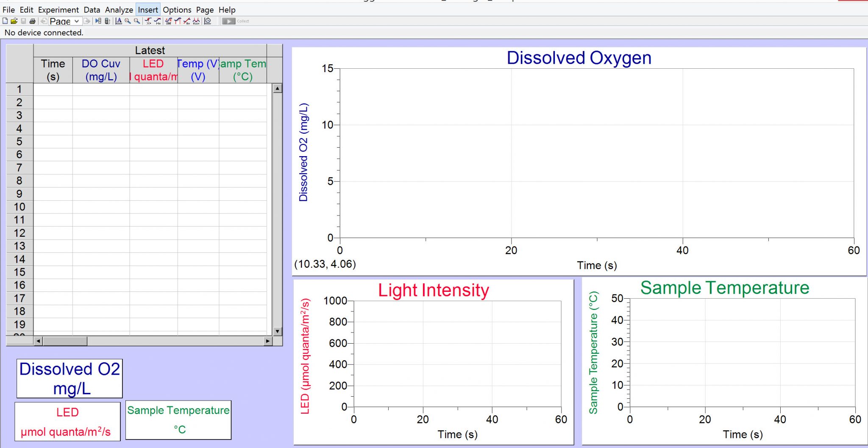The width and height of the screenshot is (868, 448).
Task: Activate the Examine (X=) tool
Action: pos(148,21)
